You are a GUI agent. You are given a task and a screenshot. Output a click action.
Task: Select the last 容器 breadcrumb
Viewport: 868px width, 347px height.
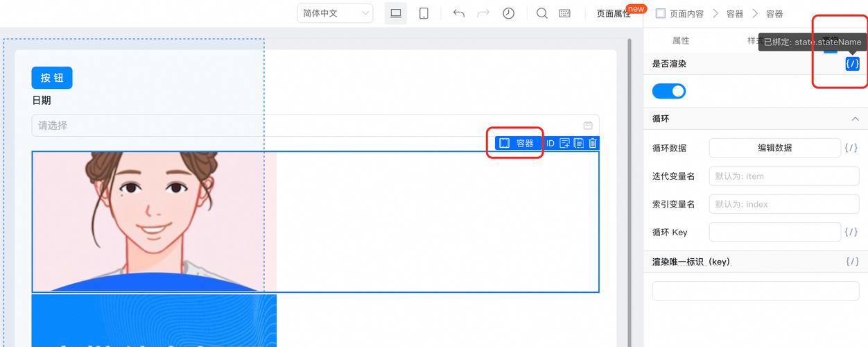774,14
